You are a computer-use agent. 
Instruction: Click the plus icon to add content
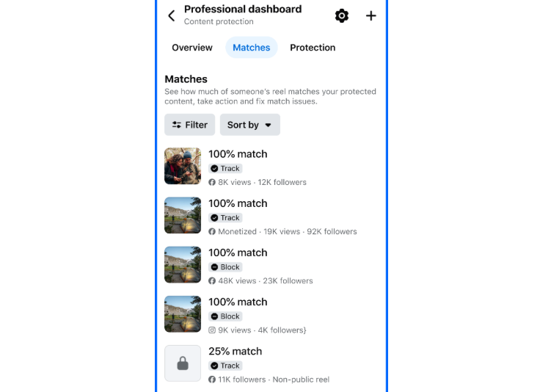(x=371, y=15)
